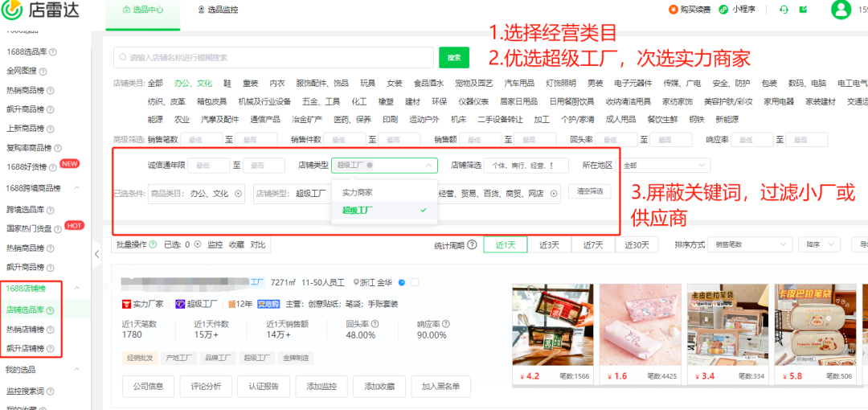Click the shop name search field

click(273, 57)
